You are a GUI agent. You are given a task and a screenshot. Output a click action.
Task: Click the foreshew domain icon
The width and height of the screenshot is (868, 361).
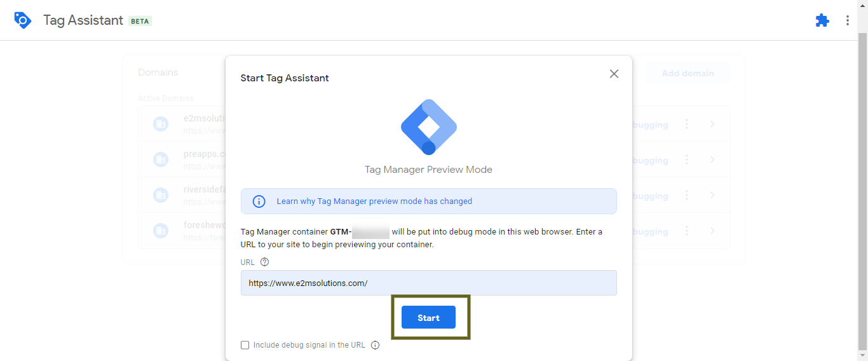[x=161, y=231]
